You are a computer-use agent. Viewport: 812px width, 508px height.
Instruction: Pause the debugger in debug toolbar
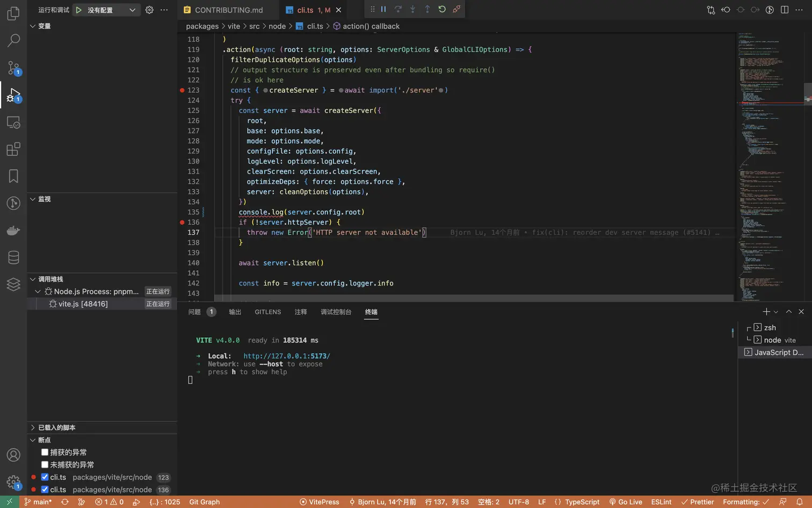pyautogui.click(x=383, y=9)
